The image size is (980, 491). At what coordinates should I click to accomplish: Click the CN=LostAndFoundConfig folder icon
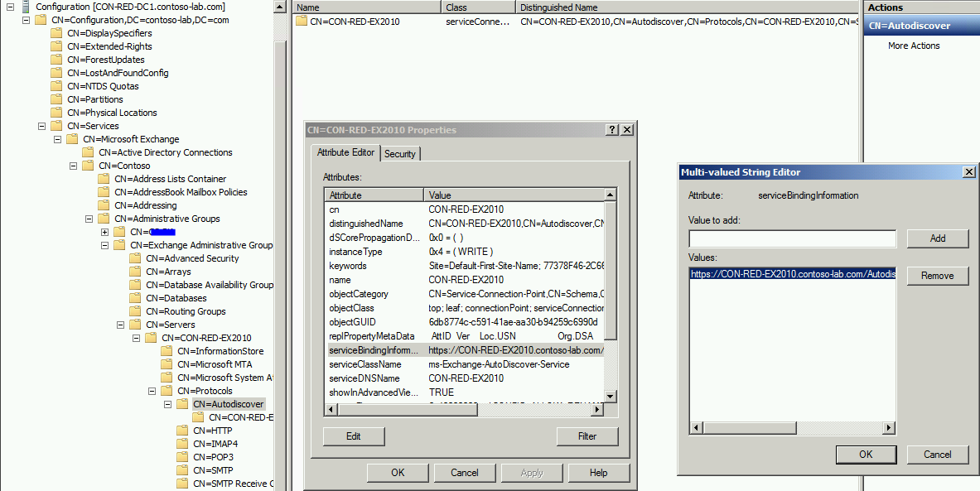tap(57, 73)
